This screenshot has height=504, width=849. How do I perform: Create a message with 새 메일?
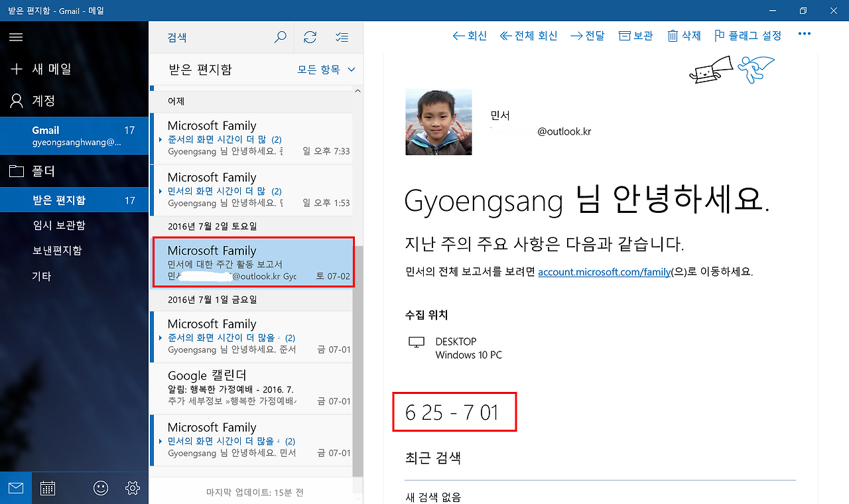53,68
